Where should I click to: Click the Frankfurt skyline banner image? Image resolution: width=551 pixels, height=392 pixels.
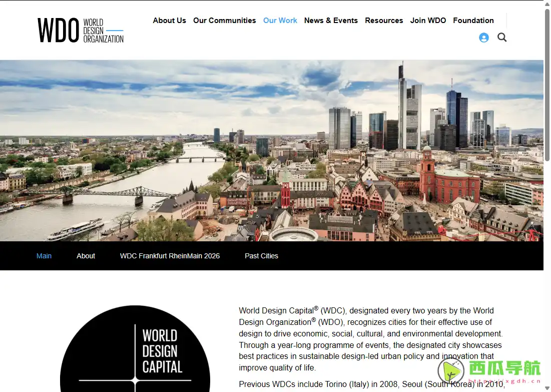coord(271,150)
